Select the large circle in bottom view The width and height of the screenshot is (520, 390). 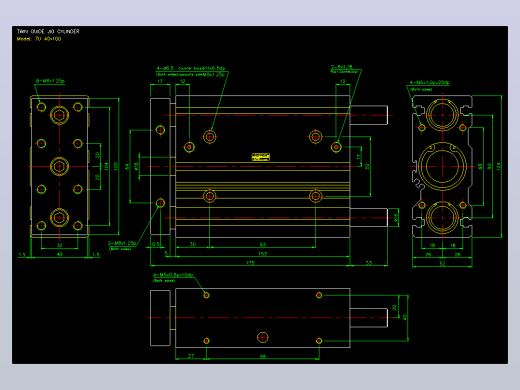click(263, 337)
